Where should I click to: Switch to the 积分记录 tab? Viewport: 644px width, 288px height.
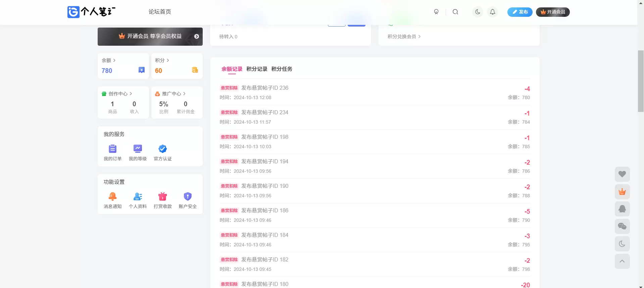257,69
